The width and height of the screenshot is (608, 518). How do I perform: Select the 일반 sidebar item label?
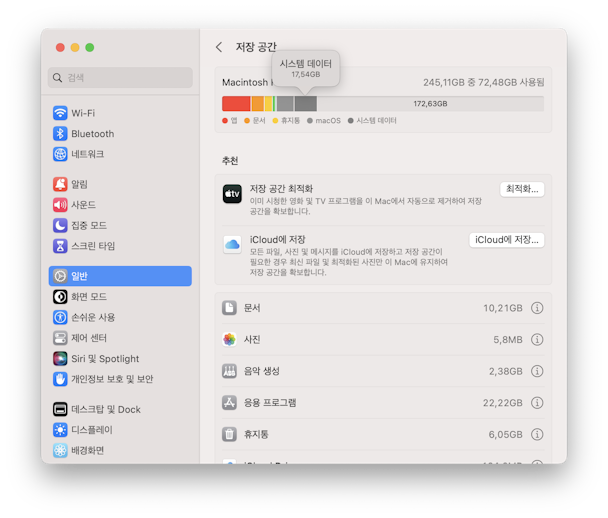click(x=79, y=276)
